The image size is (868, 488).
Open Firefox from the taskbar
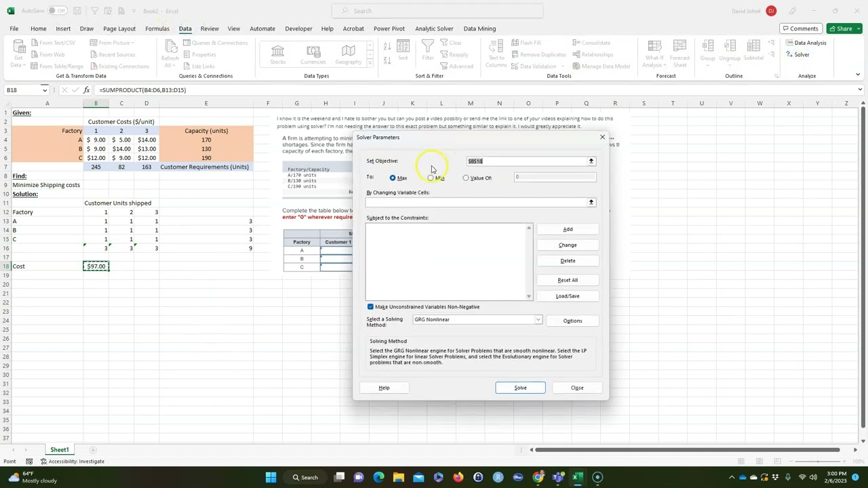point(458,477)
